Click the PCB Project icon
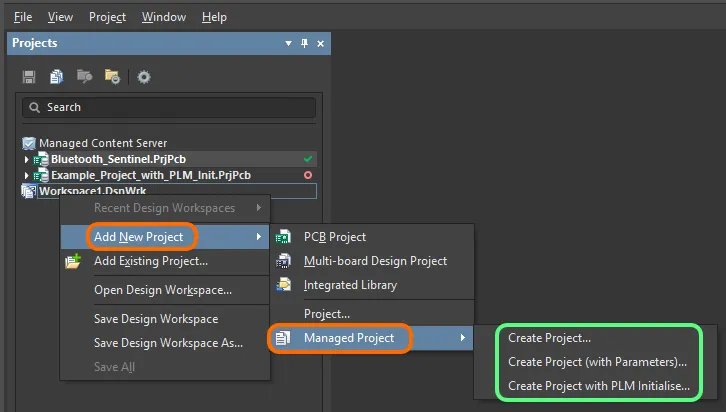This screenshot has height=412, width=726. coord(283,237)
